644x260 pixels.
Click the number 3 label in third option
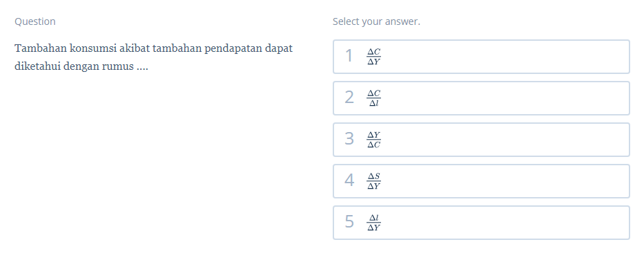[x=349, y=140]
